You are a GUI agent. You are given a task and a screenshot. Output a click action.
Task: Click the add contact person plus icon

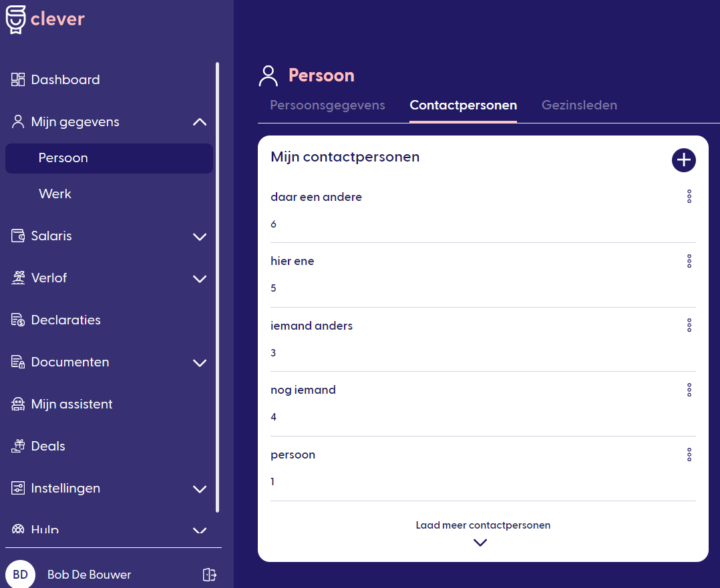coord(683,160)
